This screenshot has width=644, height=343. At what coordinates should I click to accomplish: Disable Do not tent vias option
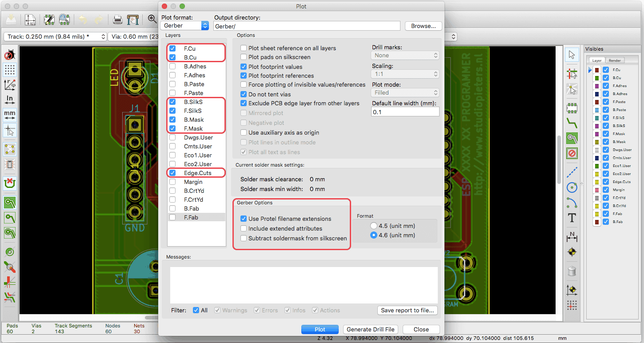(244, 94)
